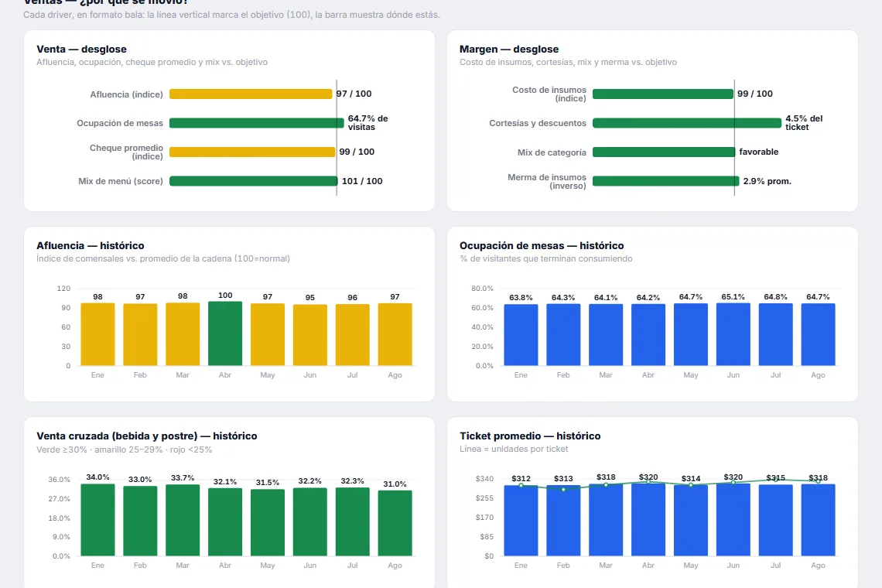Select the Cheque promedio (índice) yellow bar
Screen dimensions: 882x588
click(252, 152)
